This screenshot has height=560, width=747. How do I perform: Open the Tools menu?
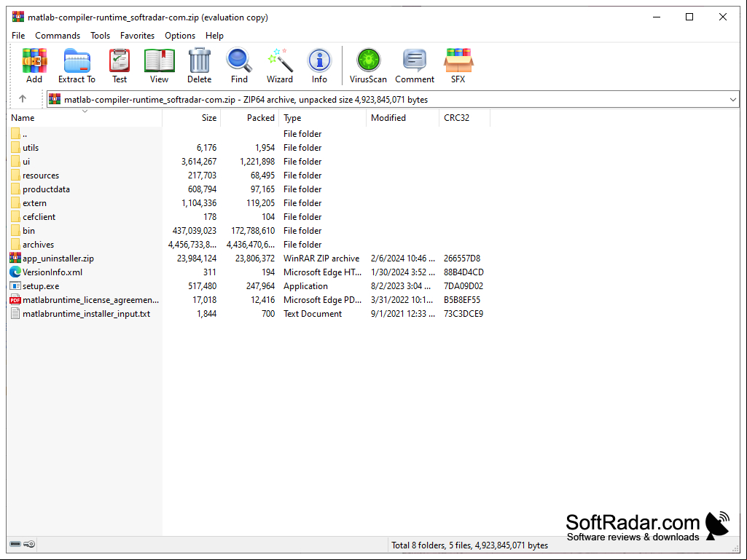coord(100,36)
